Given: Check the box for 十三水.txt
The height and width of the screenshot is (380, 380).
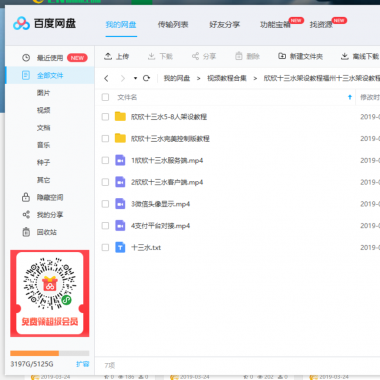Looking at the screenshot, I should tap(105, 247).
